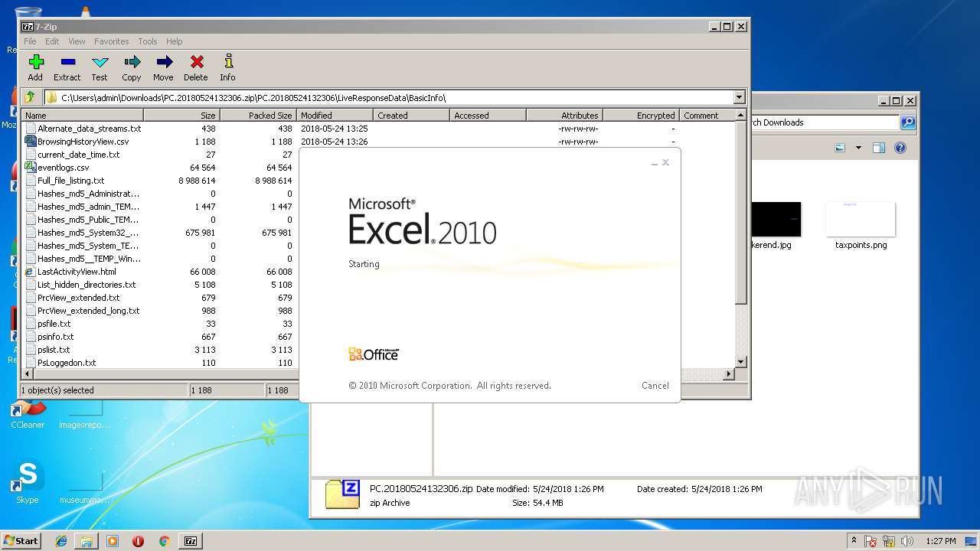Open the Edit menu in 7-Zip
This screenshot has height=551, width=980.
tap(52, 41)
